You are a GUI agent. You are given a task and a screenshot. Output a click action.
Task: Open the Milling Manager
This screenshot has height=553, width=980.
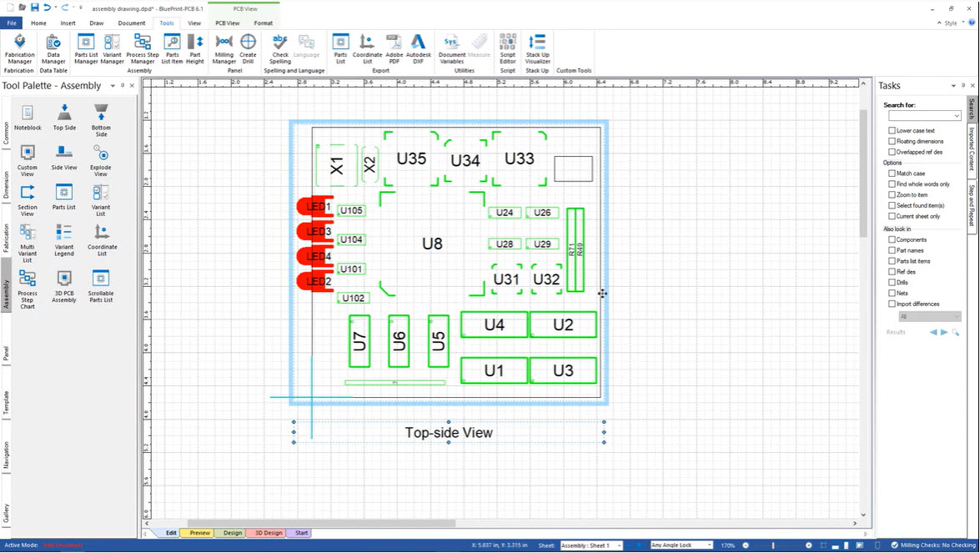[x=225, y=48]
